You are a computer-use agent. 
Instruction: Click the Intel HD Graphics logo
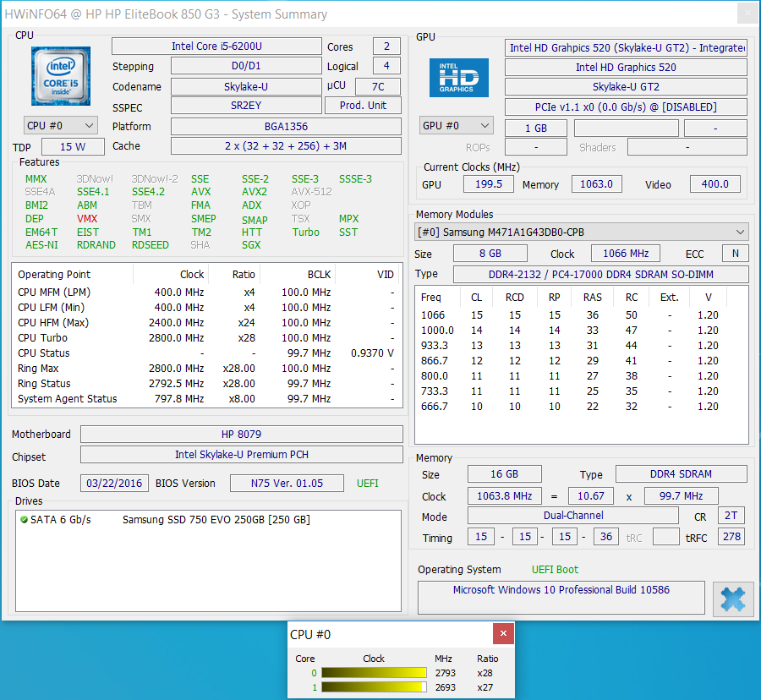point(458,78)
